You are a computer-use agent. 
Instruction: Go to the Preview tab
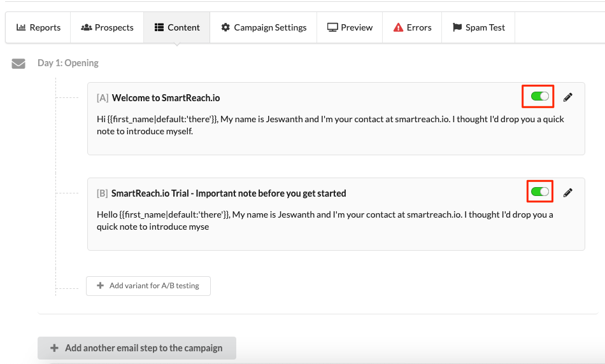coord(350,27)
